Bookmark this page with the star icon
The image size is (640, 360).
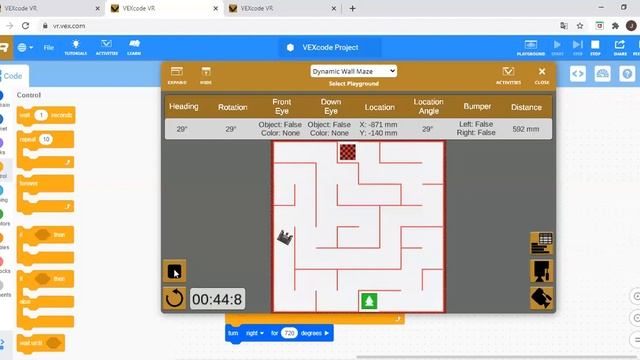click(x=580, y=26)
